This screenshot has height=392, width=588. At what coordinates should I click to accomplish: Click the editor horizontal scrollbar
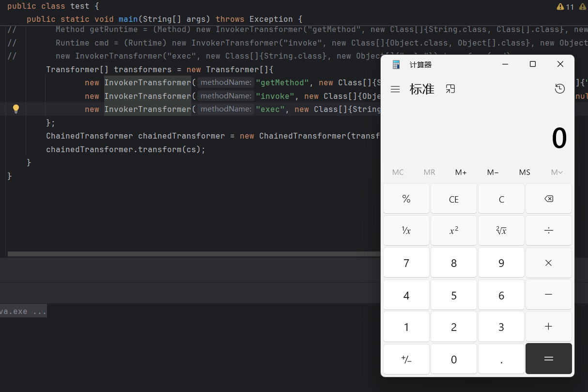click(194, 253)
